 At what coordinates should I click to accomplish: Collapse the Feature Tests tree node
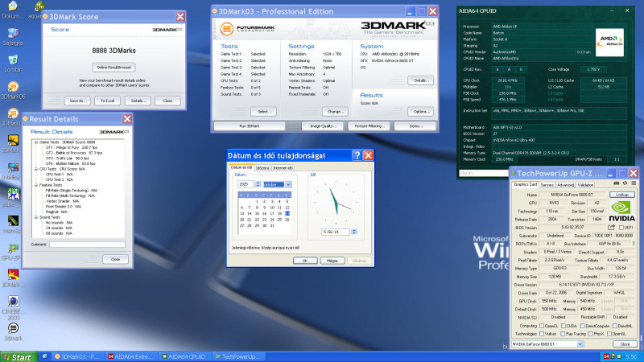tap(36, 185)
